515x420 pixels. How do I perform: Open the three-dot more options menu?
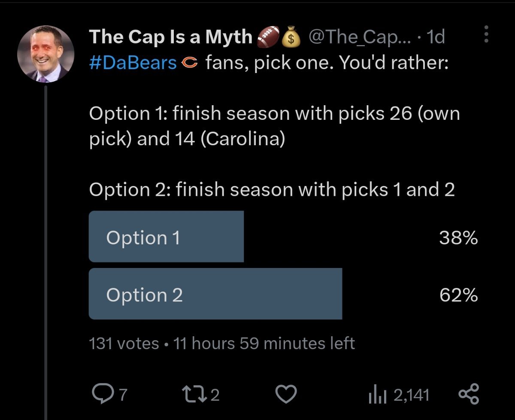[486, 34]
